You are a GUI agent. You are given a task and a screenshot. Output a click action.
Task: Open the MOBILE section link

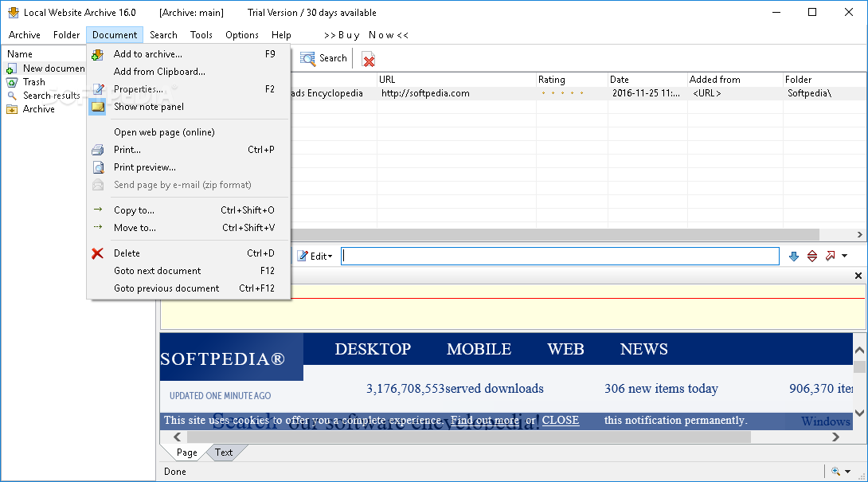click(479, 349)
